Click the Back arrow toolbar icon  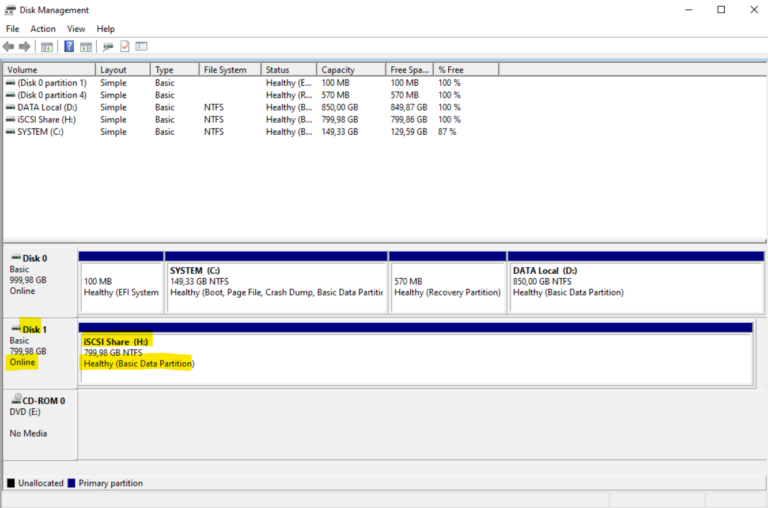9,47
